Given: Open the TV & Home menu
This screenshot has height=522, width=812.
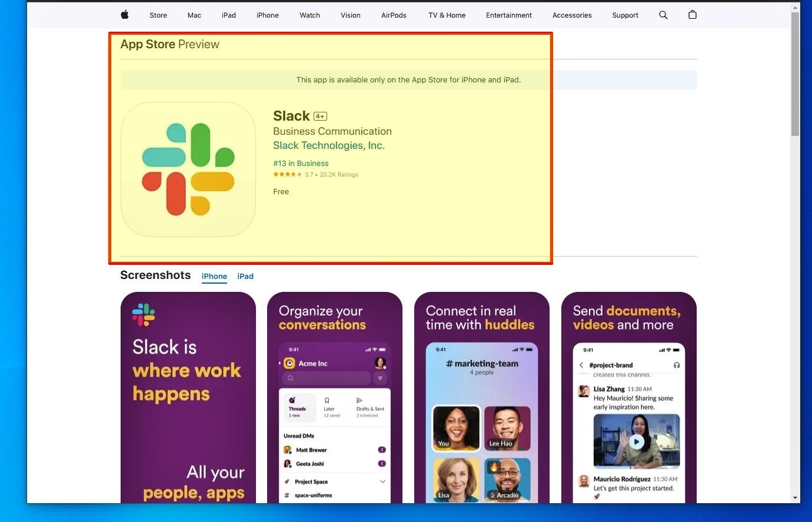Looking at the screenshot, I should tap(447, 15).
